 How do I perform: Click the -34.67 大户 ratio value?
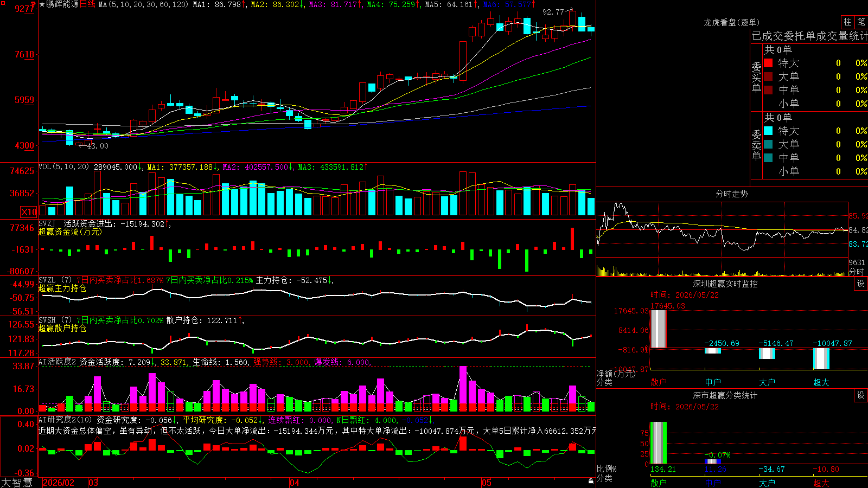click(772, 469)
